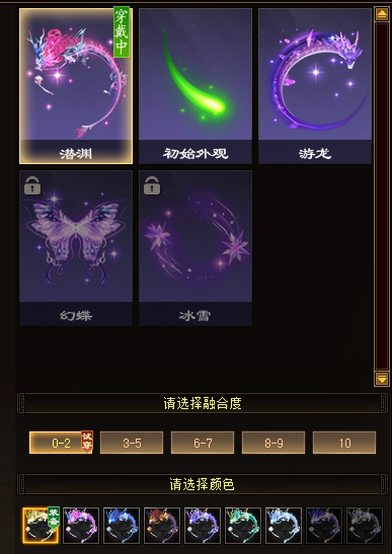Pick the gold equipped dragon color swatch
392x554 pixels.
41,525
